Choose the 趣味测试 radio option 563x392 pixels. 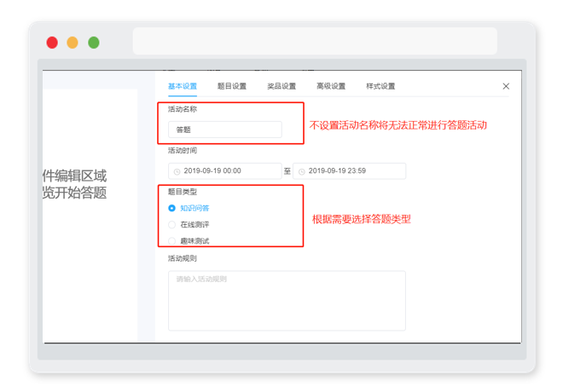tap(171, 241)
